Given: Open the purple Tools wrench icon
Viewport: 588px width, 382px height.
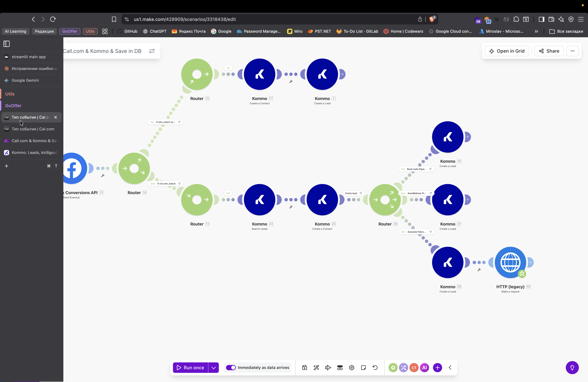Looking at the screenshot, I should 403,368.
